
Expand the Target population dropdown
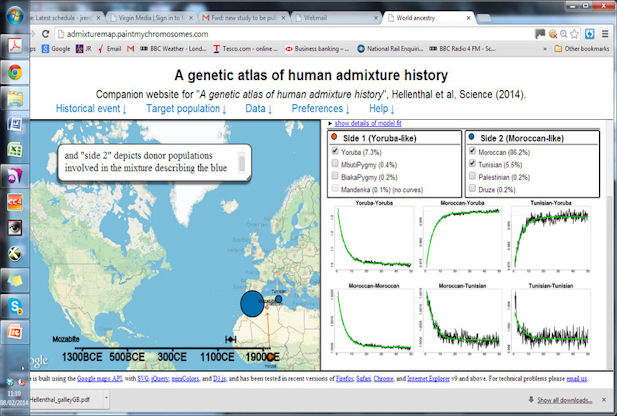186,109
